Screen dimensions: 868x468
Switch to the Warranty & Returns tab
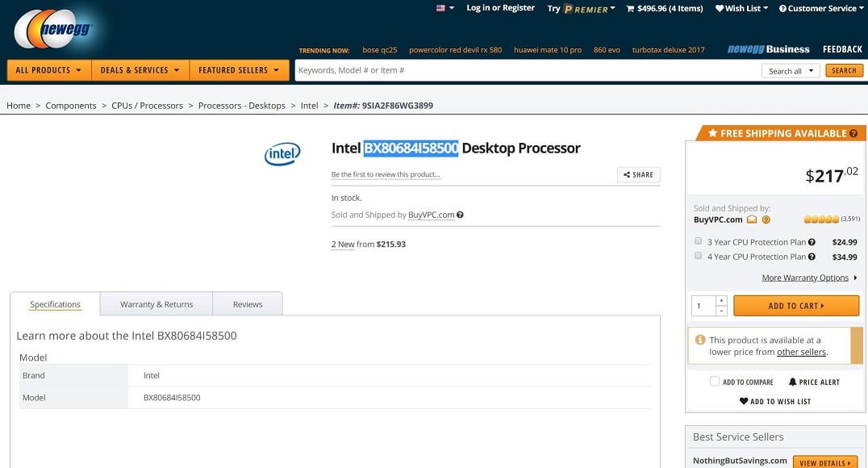[x=156, y=304]
